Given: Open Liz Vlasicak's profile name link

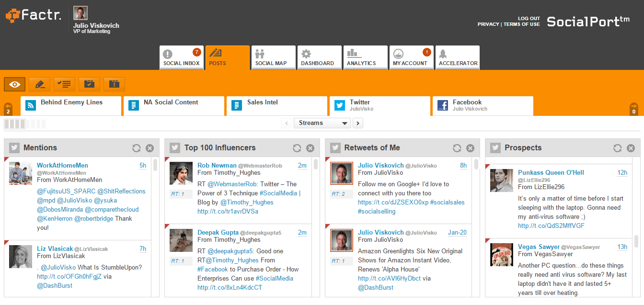Looking at the screenshot, I should 55,249.
